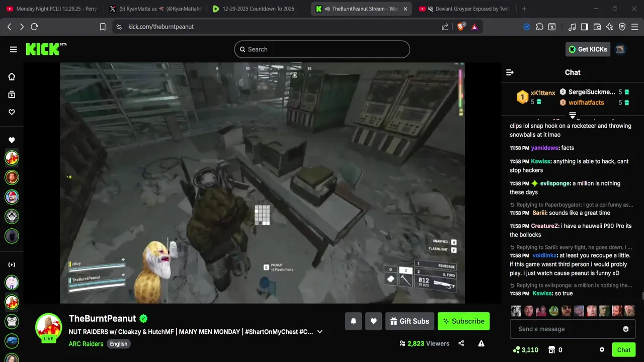Open the Brave VPN shield icon
The image size is (644, 362).
click(x=622, y=27)
